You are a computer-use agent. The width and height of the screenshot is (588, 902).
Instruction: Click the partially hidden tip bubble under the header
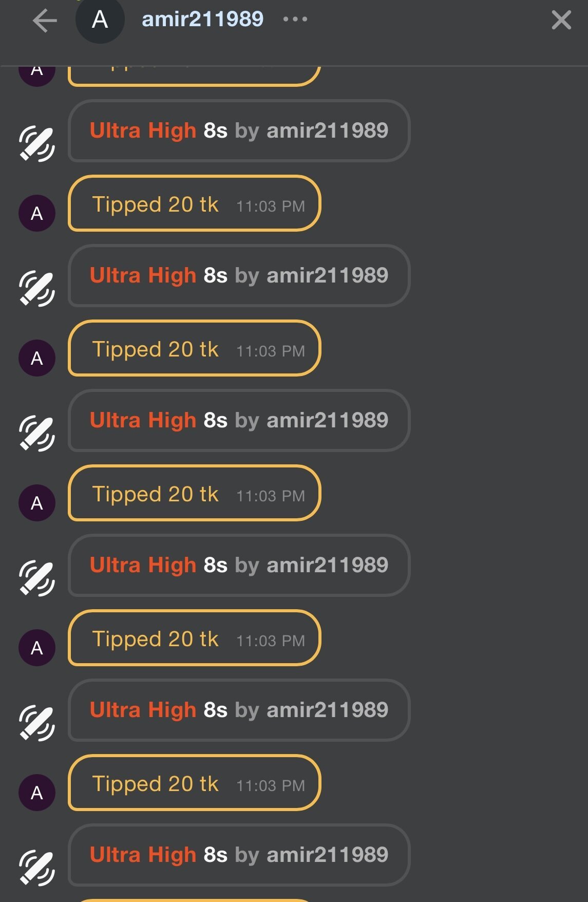coord(194,75)
